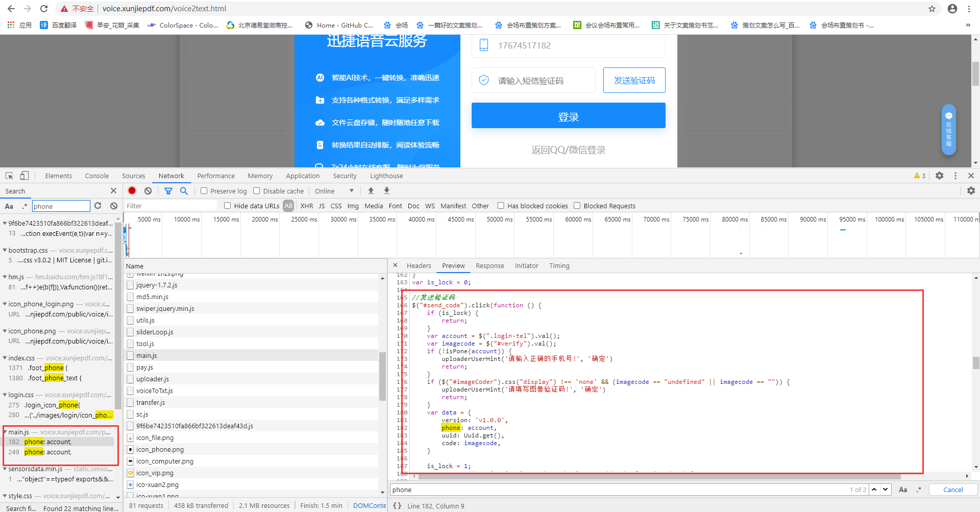980x512 pixels.
Task: Reload the page with the refresh icon
Action: pos(44,9)
